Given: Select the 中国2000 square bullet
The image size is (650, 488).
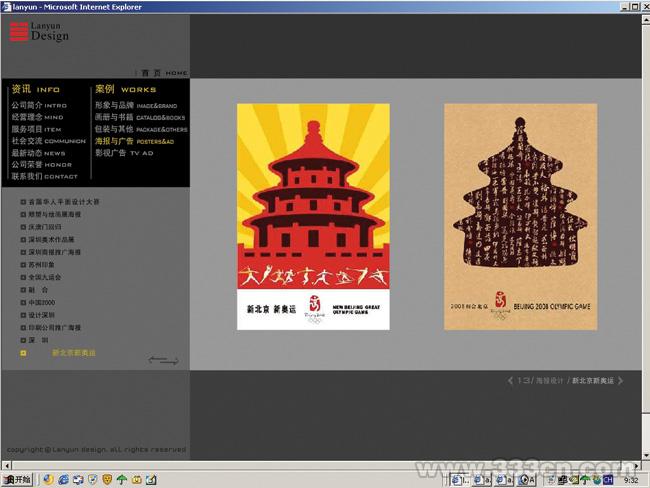Looking at the screenshot, I should (x=23, y=302).
